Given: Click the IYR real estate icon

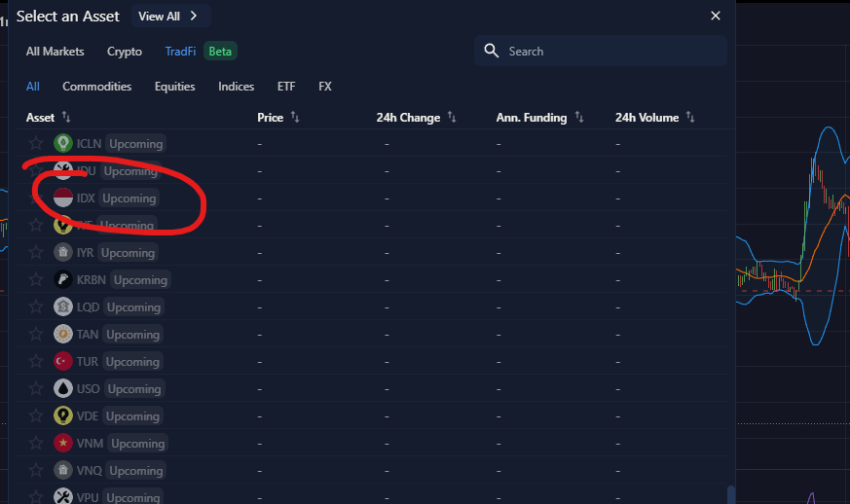Looking at the screenshot, I should pyautogui.click(x=63, y=252).
